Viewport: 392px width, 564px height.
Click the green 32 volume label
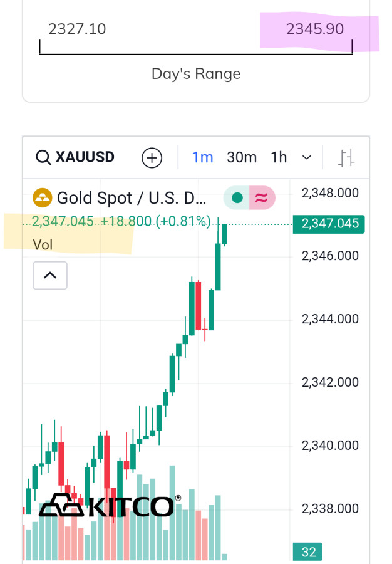[307, 552]
